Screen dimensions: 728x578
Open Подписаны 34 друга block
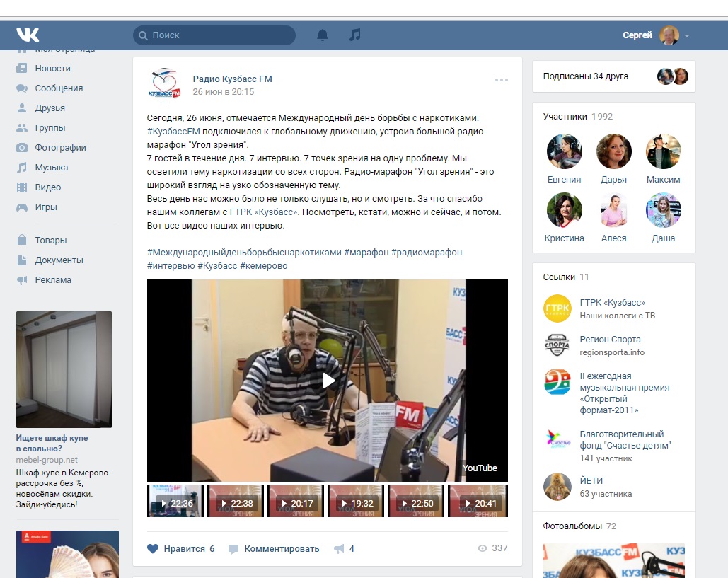[x=614, y=76]
